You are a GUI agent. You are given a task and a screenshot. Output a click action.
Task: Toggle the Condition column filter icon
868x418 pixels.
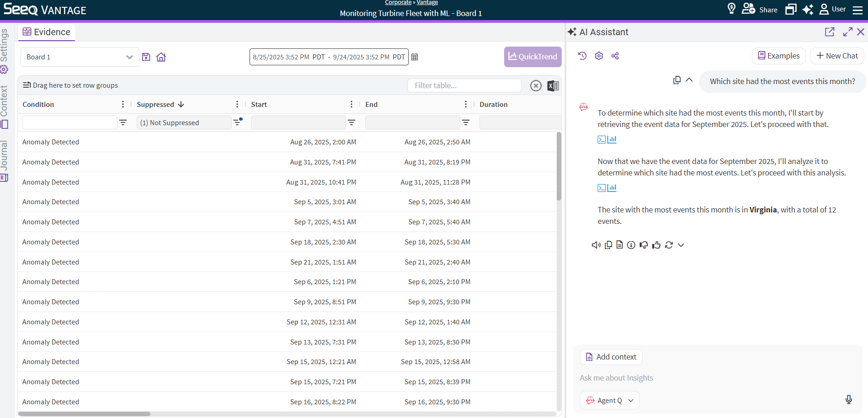(x=123, y=122)
